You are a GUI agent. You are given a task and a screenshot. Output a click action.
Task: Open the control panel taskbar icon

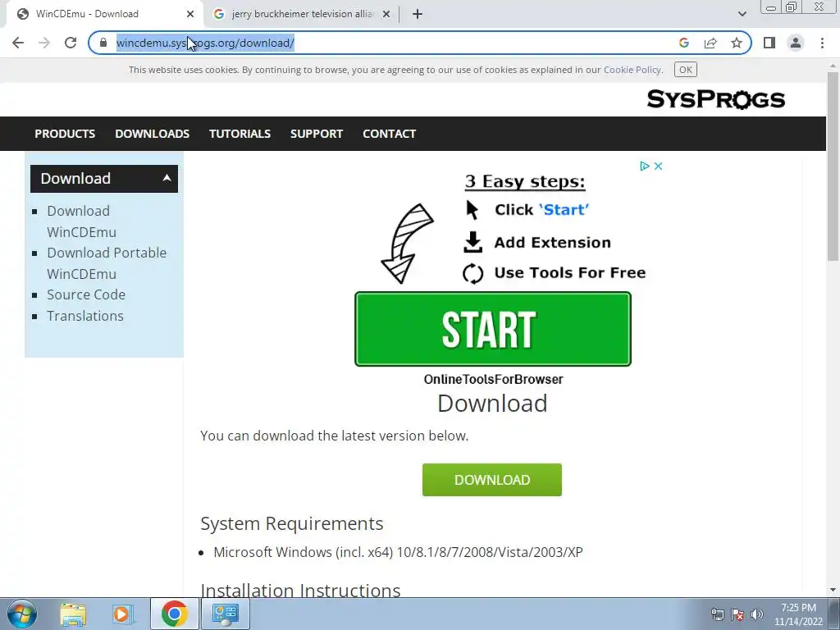click(x=225, y=614)
